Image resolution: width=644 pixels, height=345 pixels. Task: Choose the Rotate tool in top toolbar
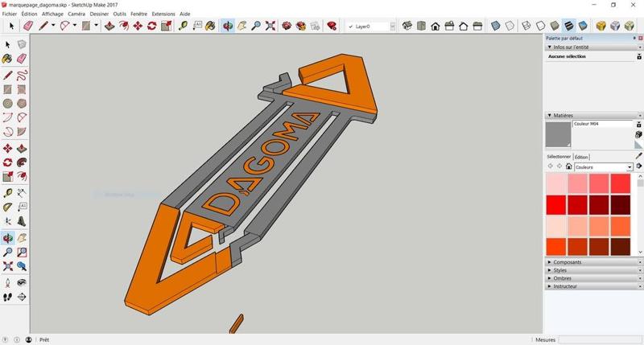pos(151,26)
